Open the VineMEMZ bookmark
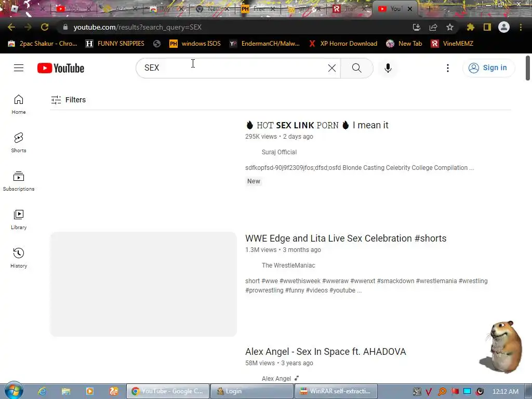The image size is (532, 399). point(452,44)
